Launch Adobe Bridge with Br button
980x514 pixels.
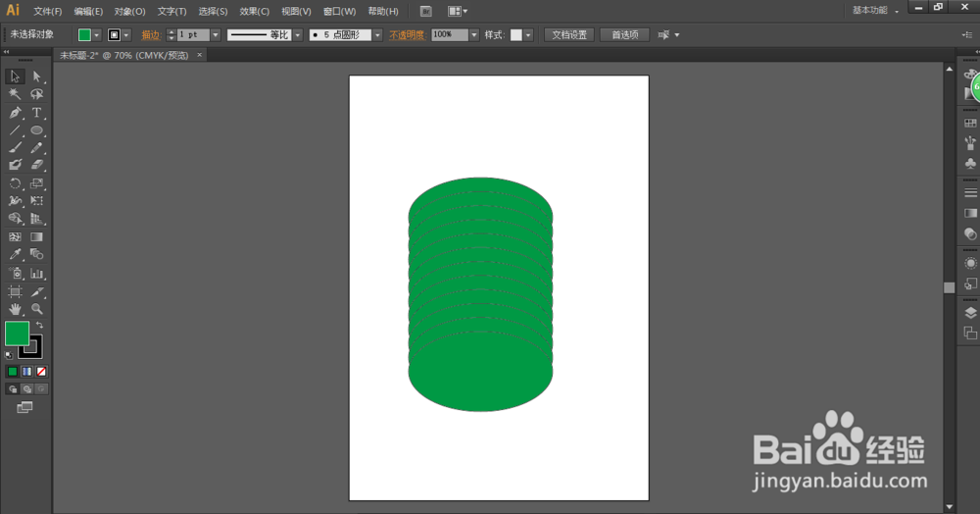(425, 11)
